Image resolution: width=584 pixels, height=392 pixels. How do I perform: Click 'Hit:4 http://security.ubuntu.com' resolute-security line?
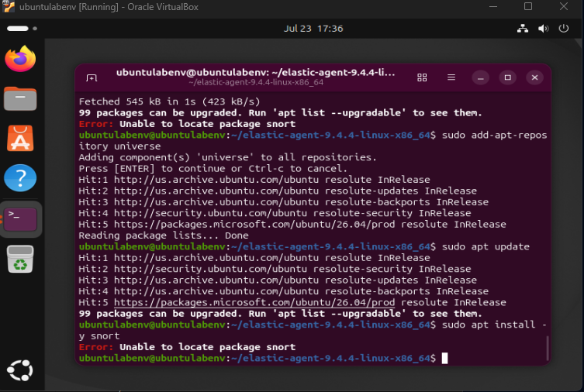[x=275, y=213]
